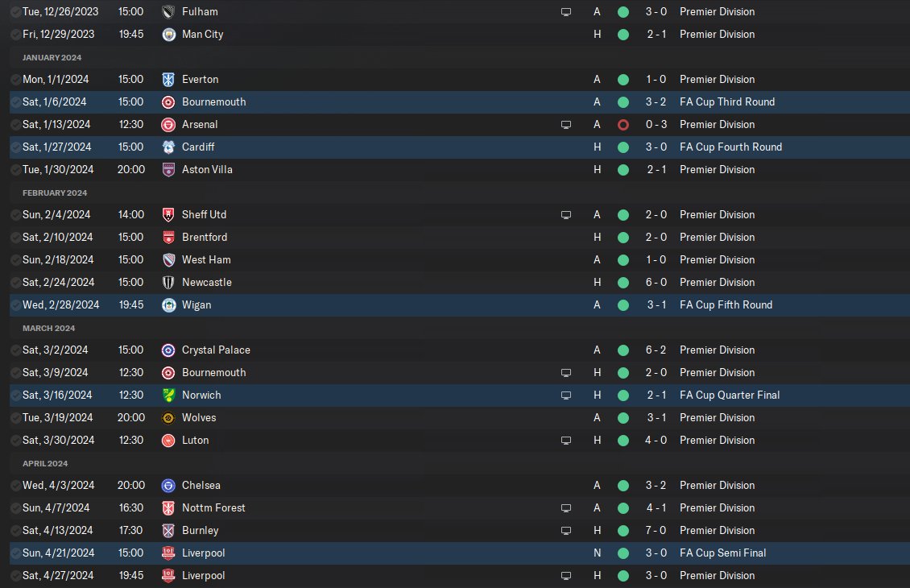Click the TV icon on the Burnley match row
Viewport: 910px width, 588px height.
(x=566, y=531)
